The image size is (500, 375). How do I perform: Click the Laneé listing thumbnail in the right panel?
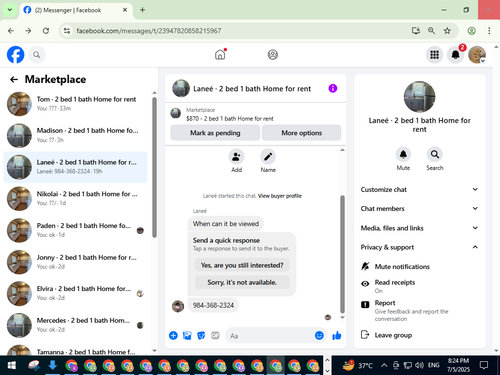pyautogui.click(x=419, y=97)
